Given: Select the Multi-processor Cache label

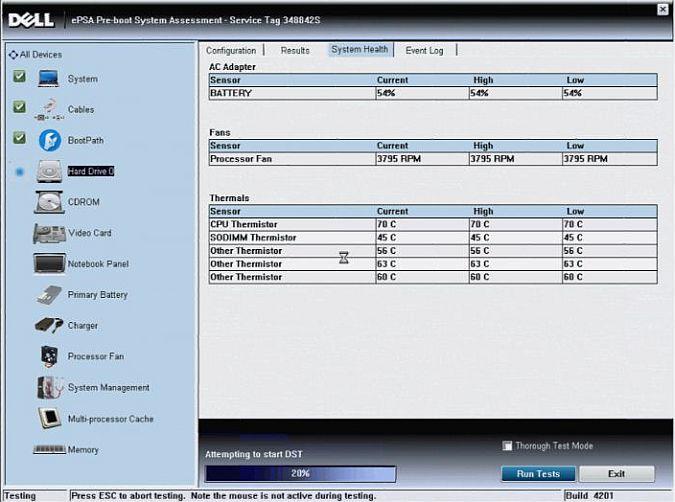Looking at the screenshot, I should pyautogui.click(x=111, y=418).
